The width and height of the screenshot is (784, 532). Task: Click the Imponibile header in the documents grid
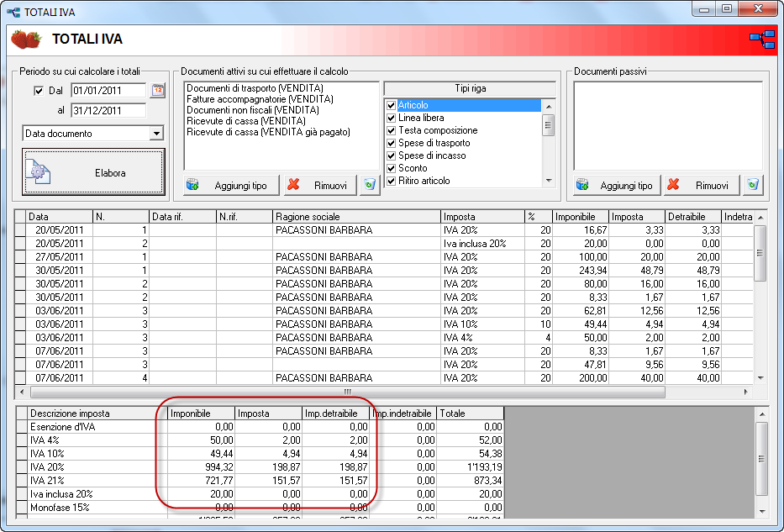(581, 217)
